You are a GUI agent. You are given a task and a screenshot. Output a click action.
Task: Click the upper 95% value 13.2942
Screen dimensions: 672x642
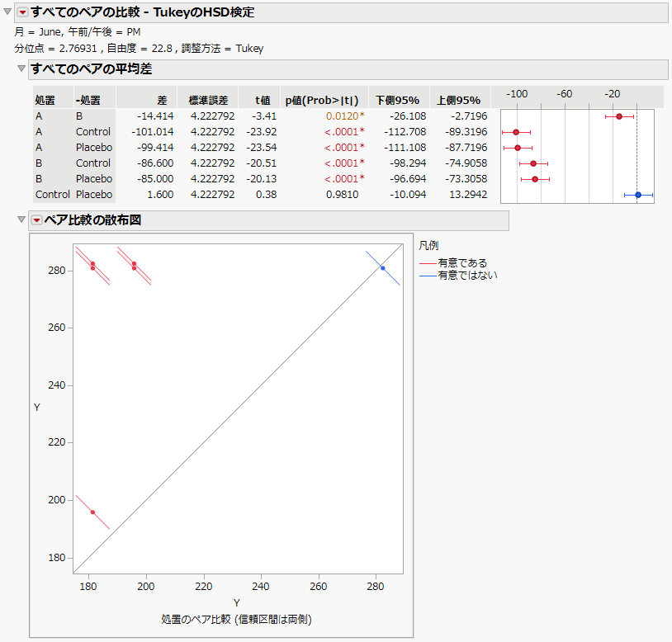pos(468,195)
